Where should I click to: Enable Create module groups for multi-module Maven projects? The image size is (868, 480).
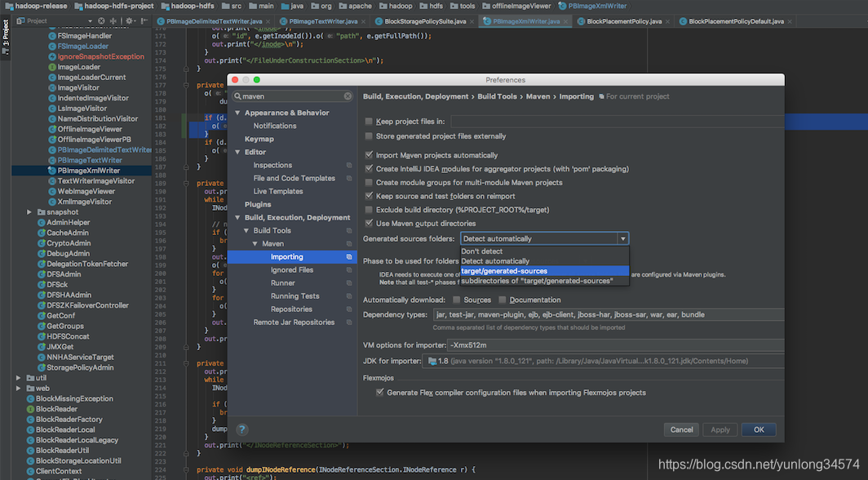click(369, 182)
